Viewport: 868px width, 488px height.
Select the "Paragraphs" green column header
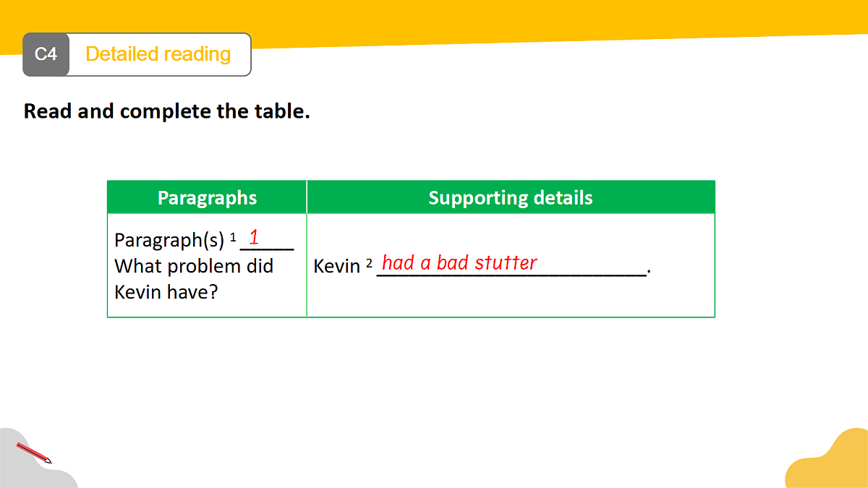point(207,197)
